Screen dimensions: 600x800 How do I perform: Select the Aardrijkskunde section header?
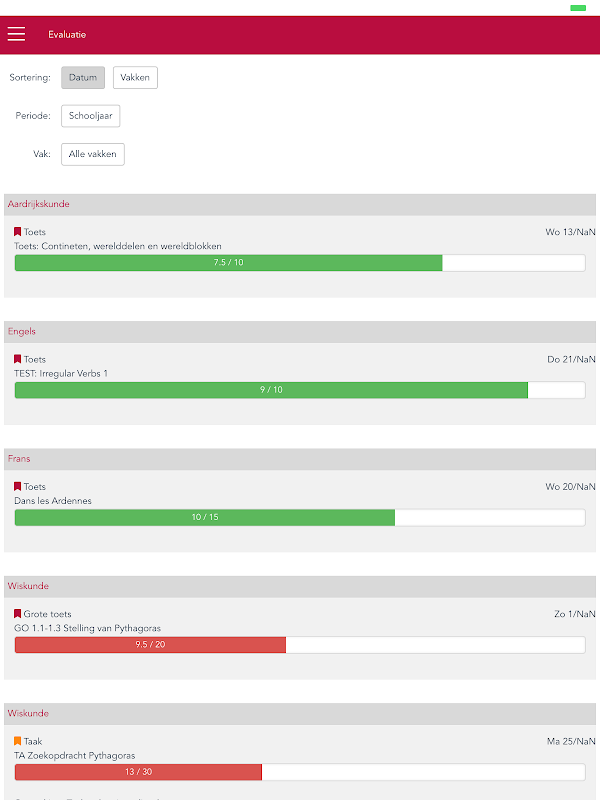pyautogui.click(x=300, y=204)
